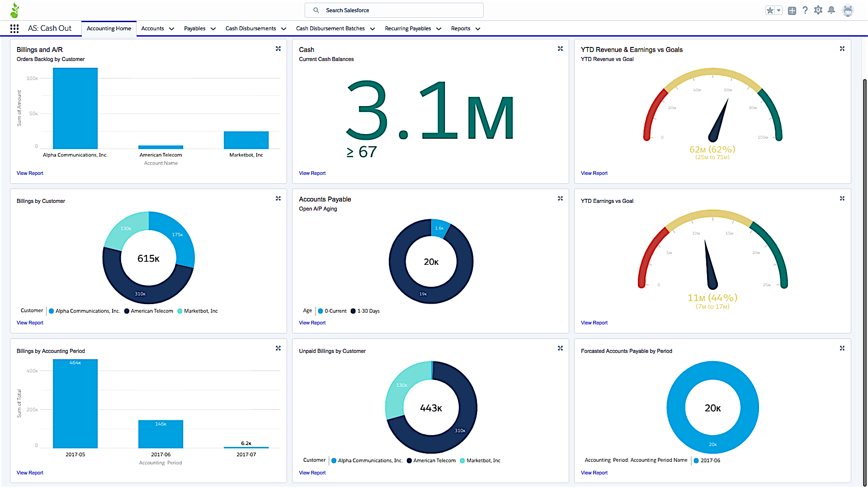Open the favorites list dropdown arrow

(x=778, y=10)
